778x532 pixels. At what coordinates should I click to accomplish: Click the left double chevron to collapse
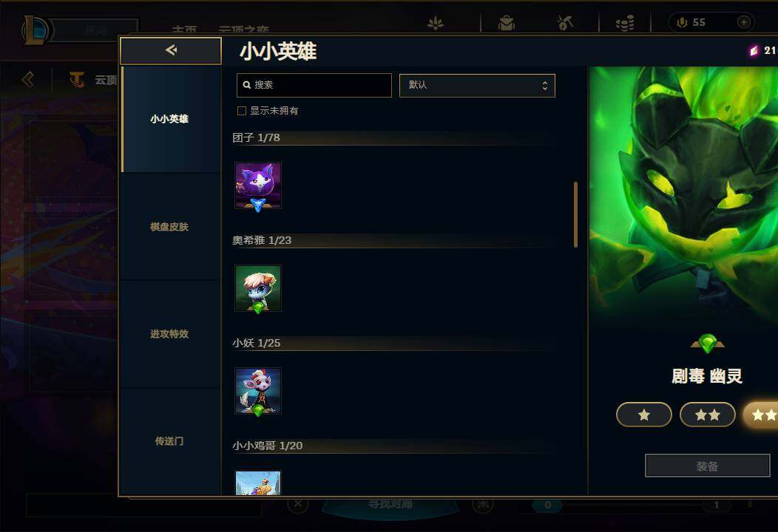28,79
